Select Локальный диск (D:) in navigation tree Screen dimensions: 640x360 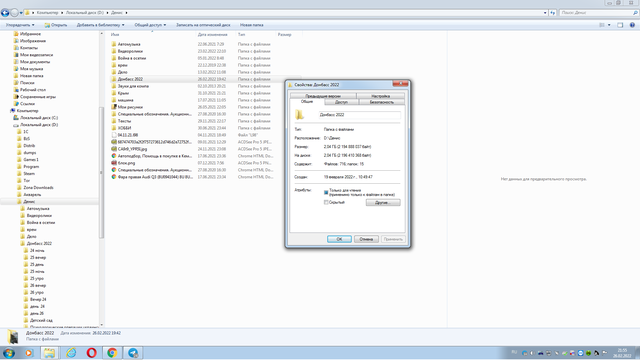39,124
